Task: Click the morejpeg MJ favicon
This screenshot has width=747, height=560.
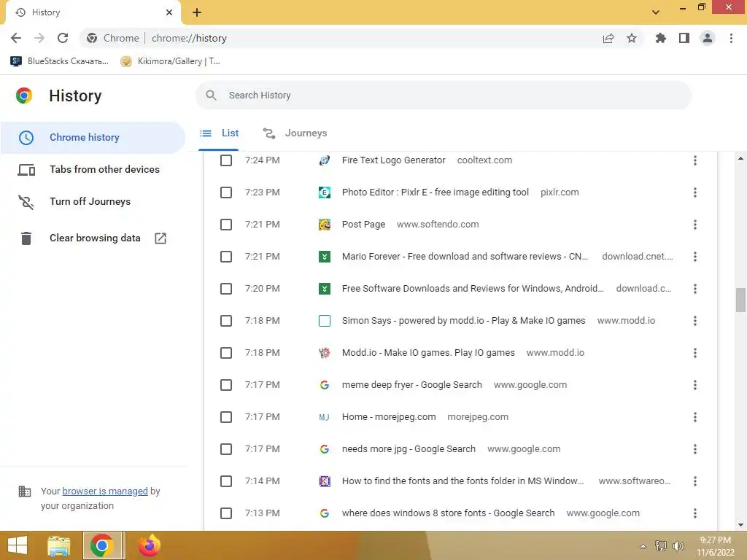Action: 325,417
